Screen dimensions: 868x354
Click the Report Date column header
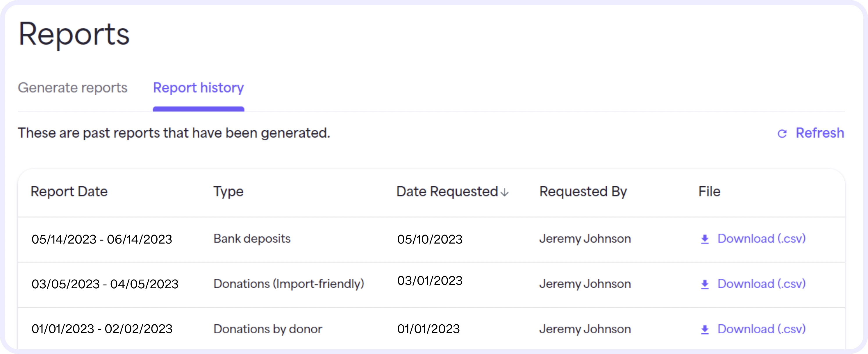69,192
